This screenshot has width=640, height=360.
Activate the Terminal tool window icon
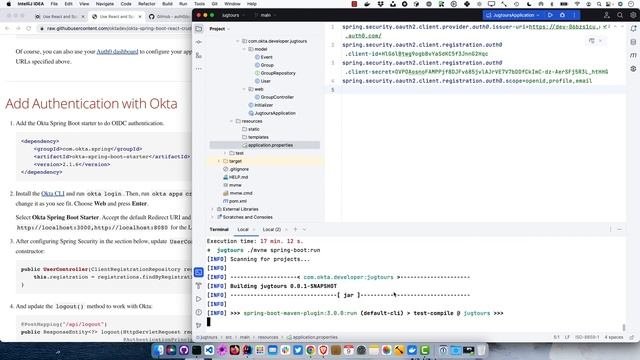199,272
